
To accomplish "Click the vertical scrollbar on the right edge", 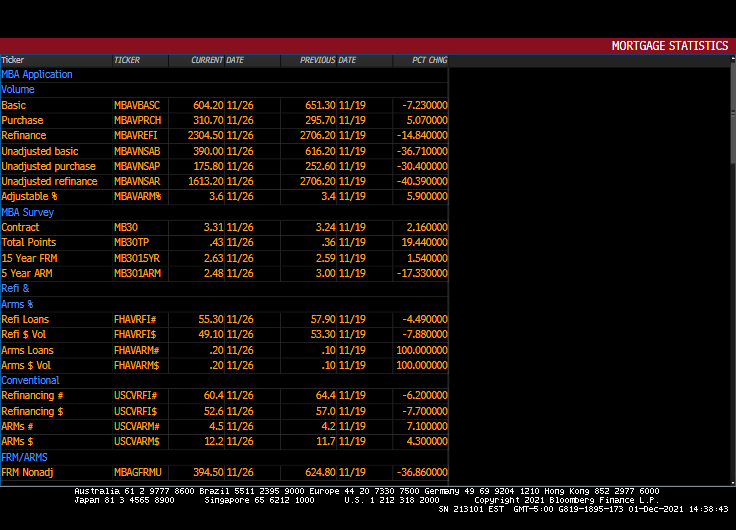I will [x=732, y=120].
